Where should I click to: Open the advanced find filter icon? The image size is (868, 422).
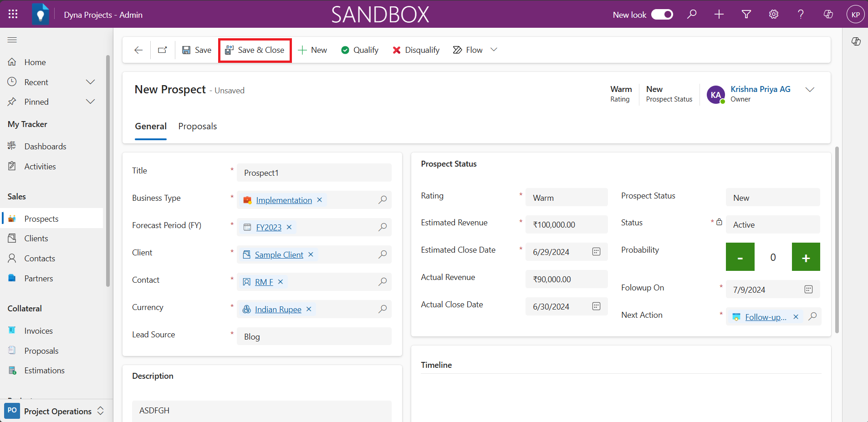[746, 14]
